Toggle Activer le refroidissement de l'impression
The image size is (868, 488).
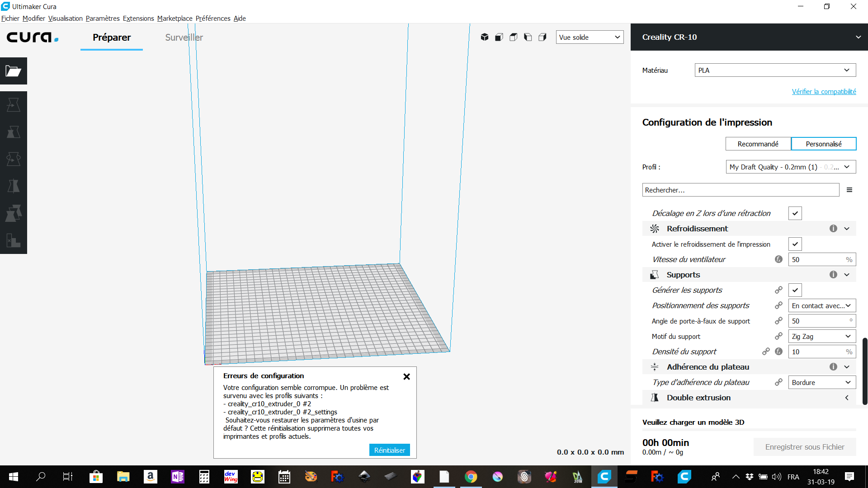795,244
